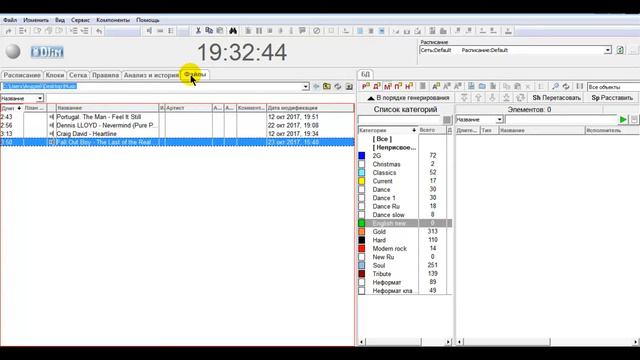The image size is (640, 360).
Task: Click the Undo arrow icon in toolbar
Action: click(99, 31)
